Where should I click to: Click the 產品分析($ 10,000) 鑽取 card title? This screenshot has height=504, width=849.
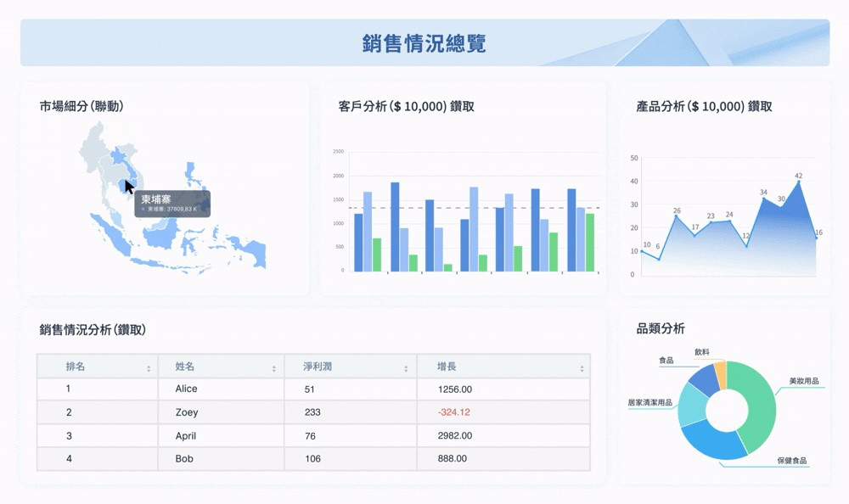704,106
